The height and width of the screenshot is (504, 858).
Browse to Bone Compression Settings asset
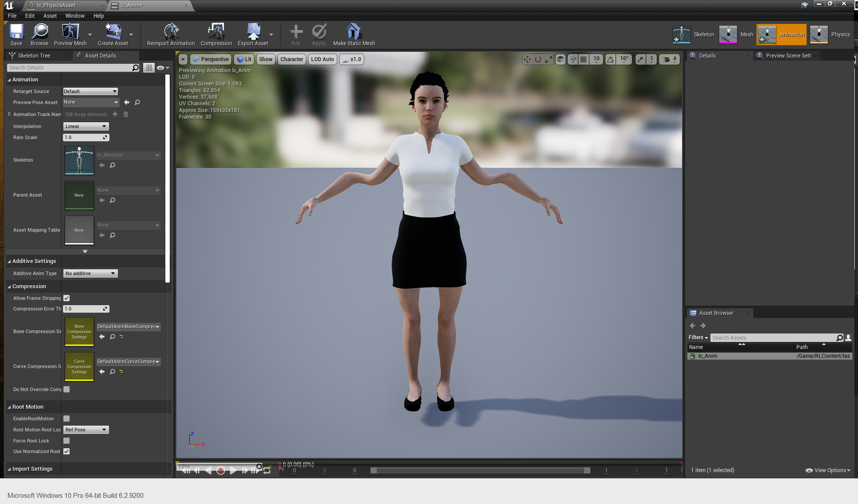pyautogui.click(x=113, y=337)
